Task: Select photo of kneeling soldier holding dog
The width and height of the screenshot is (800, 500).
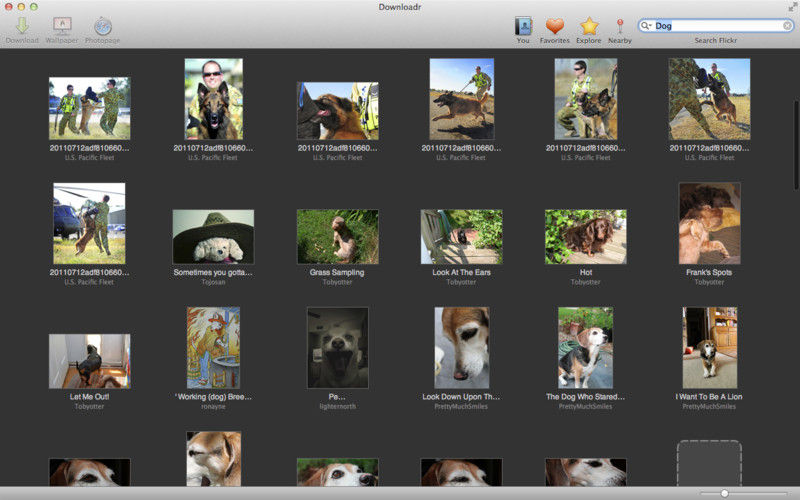Action: [x=586, y=99]
